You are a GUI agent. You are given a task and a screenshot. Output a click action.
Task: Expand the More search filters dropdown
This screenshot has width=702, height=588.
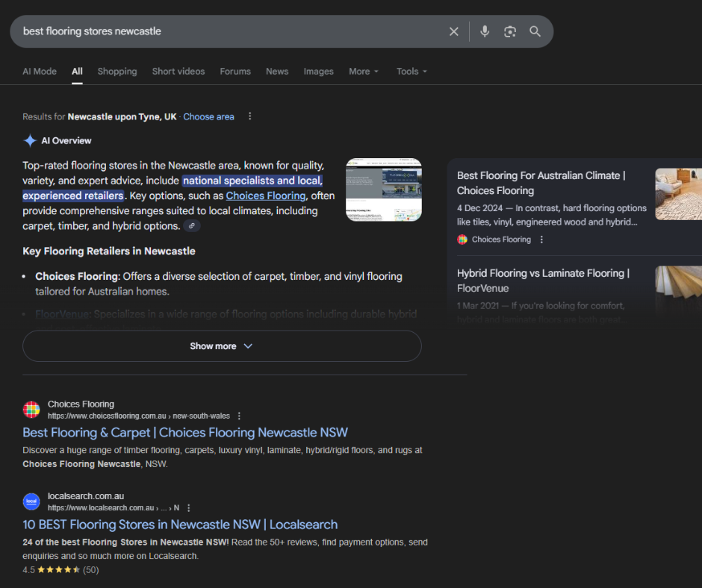[x=364, y=72]
